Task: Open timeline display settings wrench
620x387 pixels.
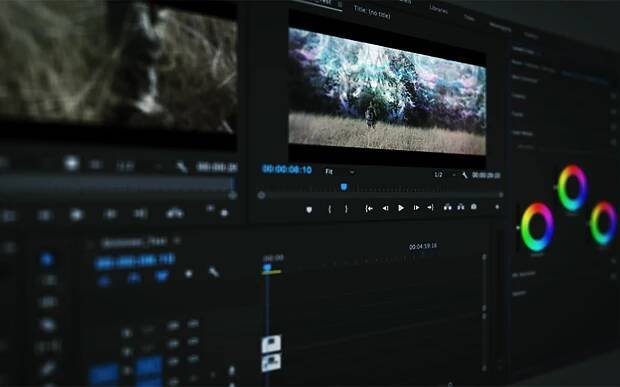Action: (214, 272)
